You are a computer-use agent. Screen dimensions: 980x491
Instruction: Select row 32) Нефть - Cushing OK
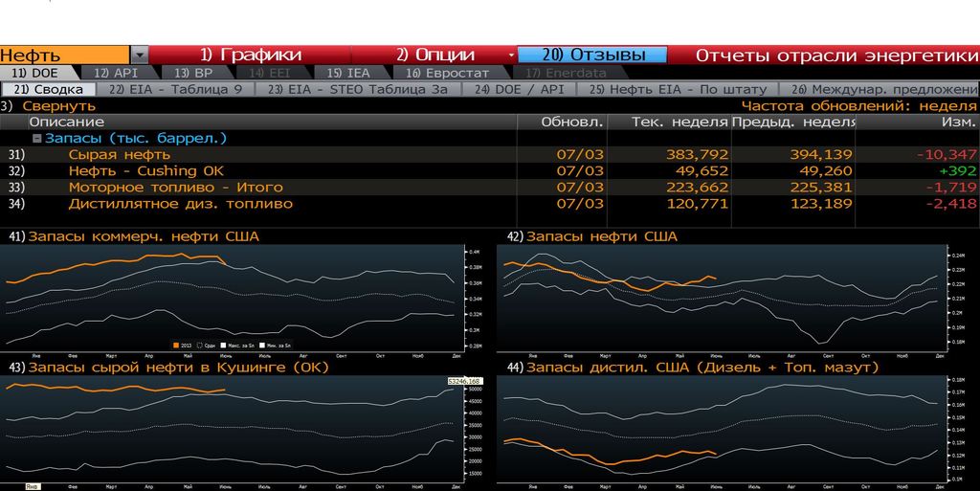point(490,170)
